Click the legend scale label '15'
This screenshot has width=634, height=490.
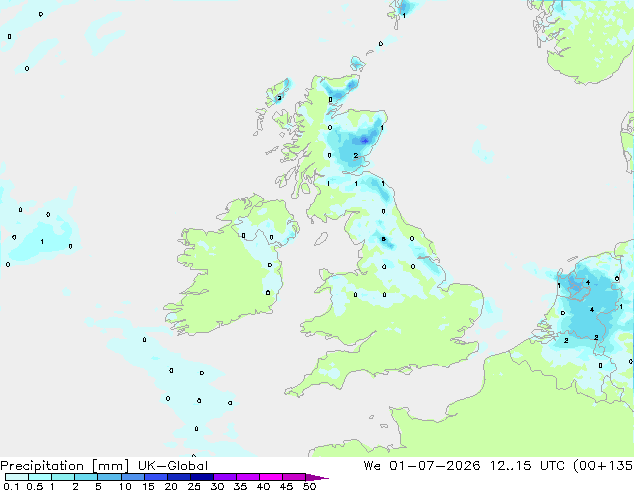coord(148,486)
